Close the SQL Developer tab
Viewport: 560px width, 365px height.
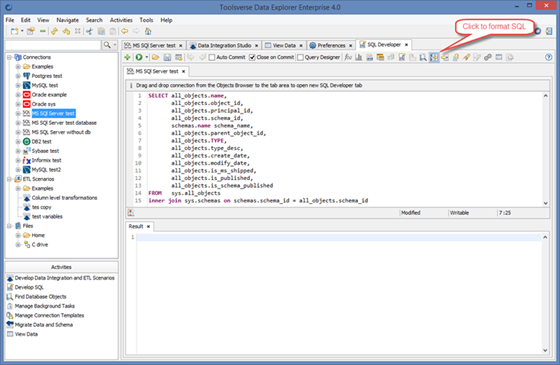click(406, 45)
